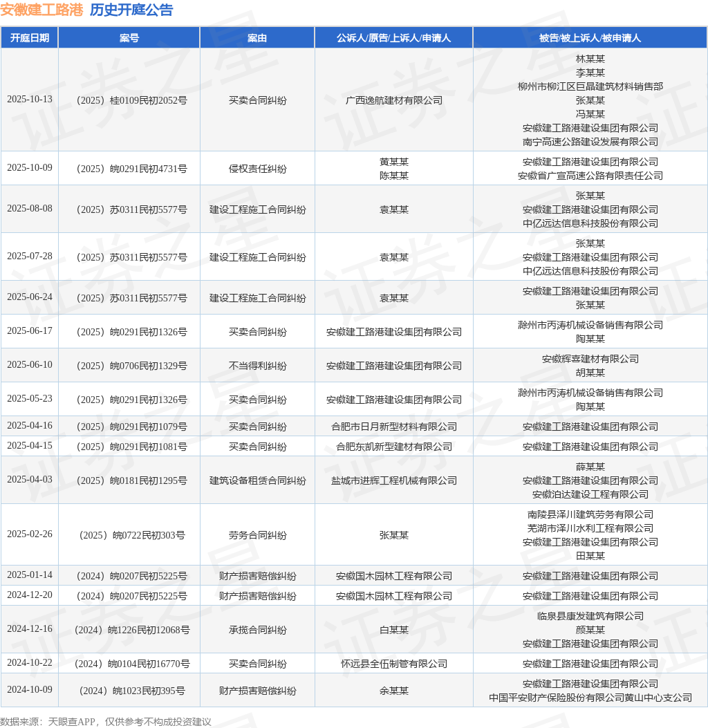
Task: Click 侵权责任纠纷 case cause
Action: point(257,169)
